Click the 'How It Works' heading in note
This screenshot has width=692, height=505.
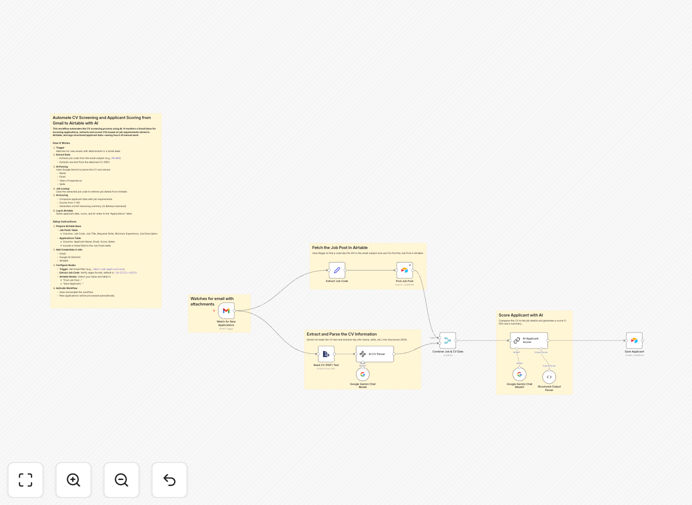[61, 143]
